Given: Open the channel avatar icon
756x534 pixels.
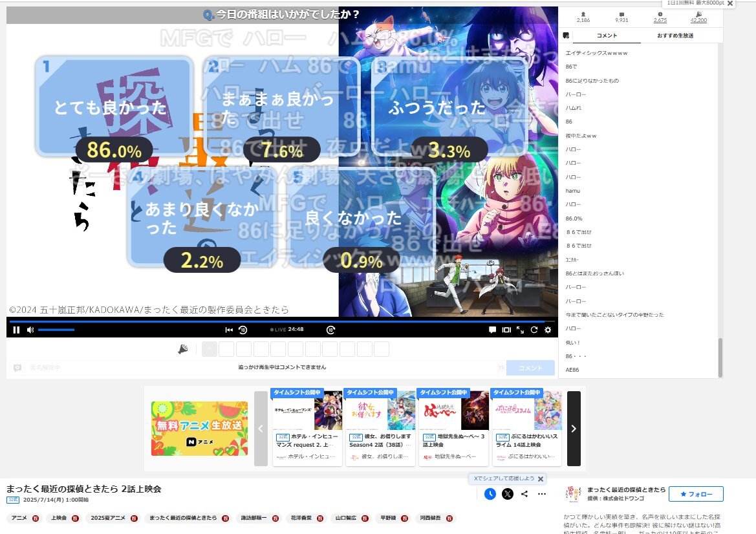Looking at the screenshot, I should point(573,494).
